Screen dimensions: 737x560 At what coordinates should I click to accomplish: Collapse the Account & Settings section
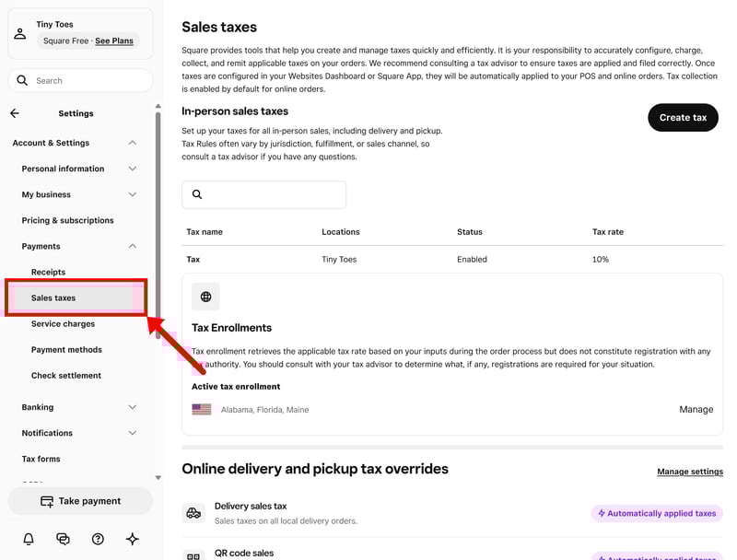click(x=132, y=143)
